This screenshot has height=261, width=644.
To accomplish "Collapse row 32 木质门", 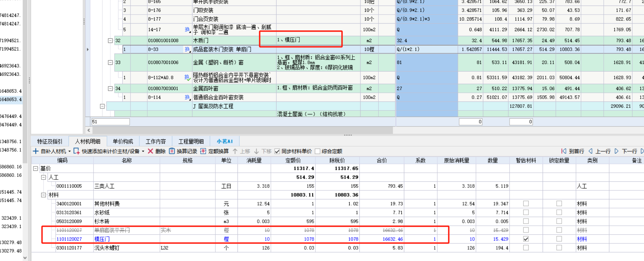I will coord(110,41).
